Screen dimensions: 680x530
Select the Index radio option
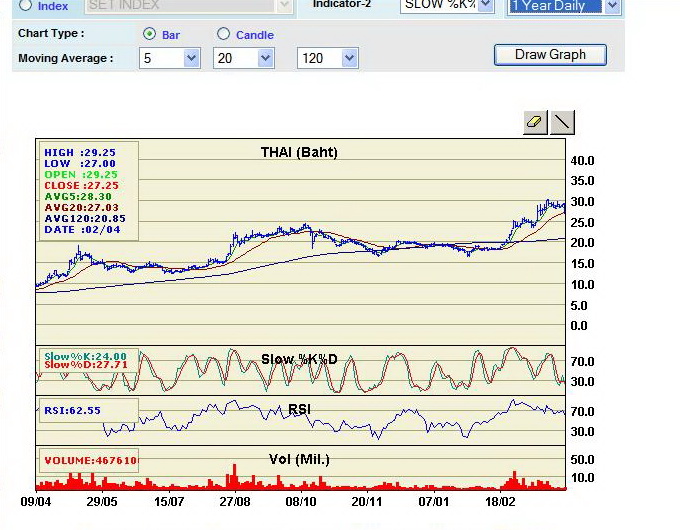point(26,5)
